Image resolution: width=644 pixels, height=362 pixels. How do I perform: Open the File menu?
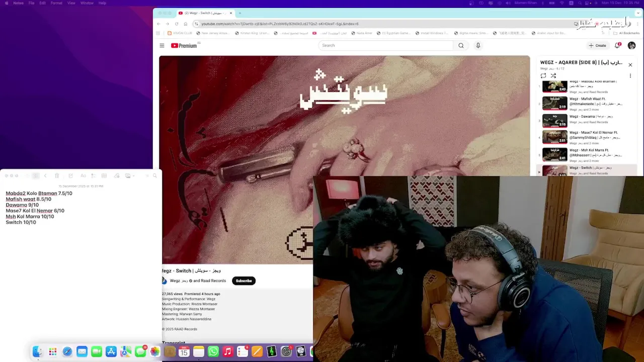[x=31, y=3]
